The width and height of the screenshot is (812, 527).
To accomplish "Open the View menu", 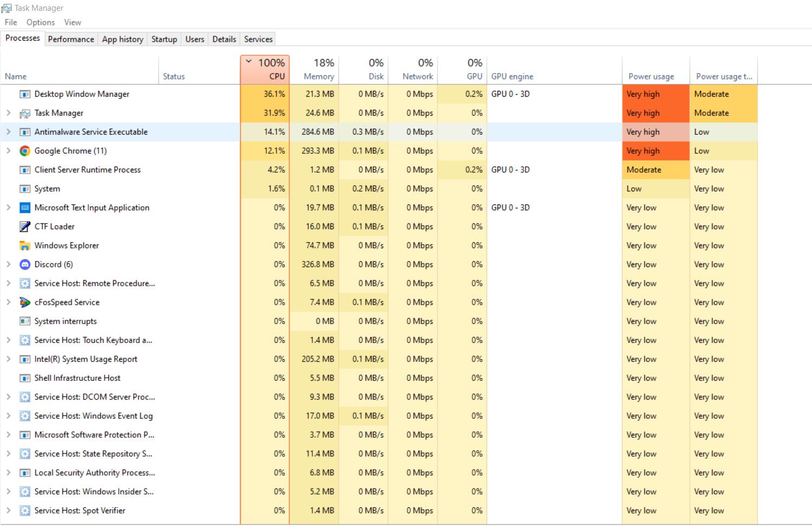I will (x=73, y=22).
